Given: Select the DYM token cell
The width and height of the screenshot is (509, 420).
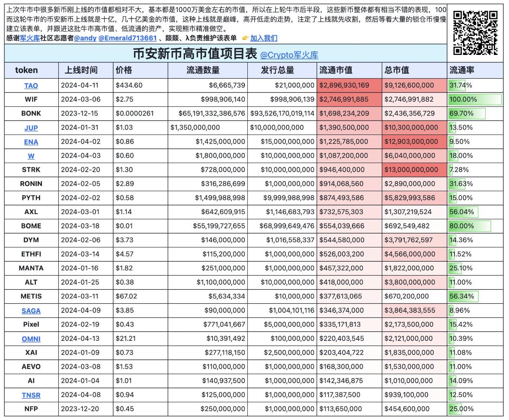Looking at the screenshot, I should coord(31,240).
